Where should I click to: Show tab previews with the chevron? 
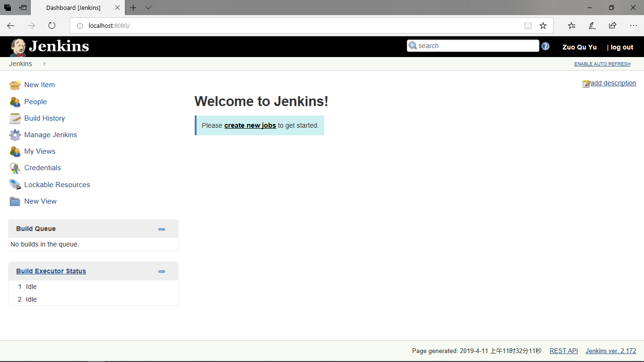(x=148, y=8)
